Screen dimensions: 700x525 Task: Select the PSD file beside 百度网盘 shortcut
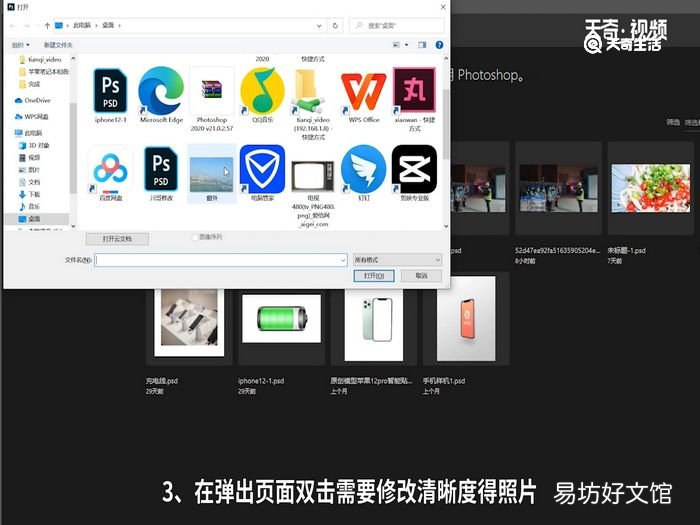tap(161, 169)
